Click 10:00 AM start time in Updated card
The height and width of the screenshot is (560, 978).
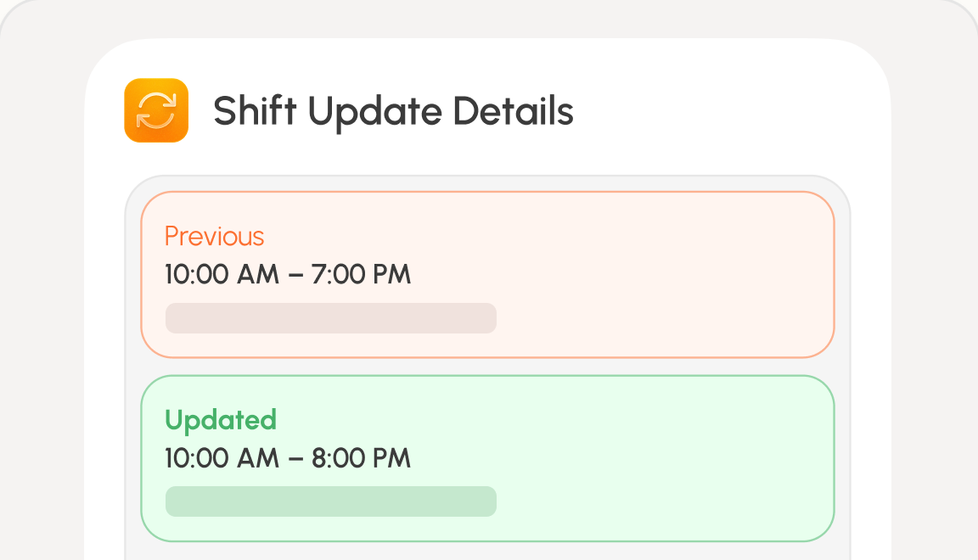tap(222, 458)
